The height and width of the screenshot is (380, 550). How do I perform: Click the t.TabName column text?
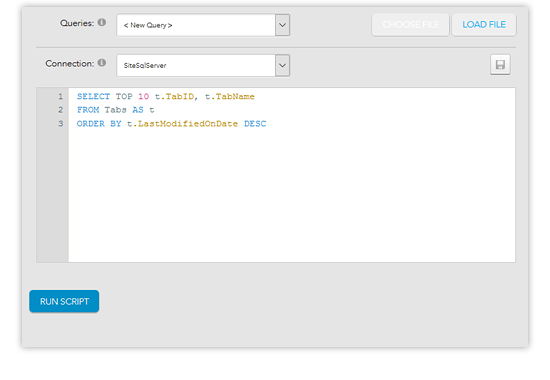(x=230, y=96)
